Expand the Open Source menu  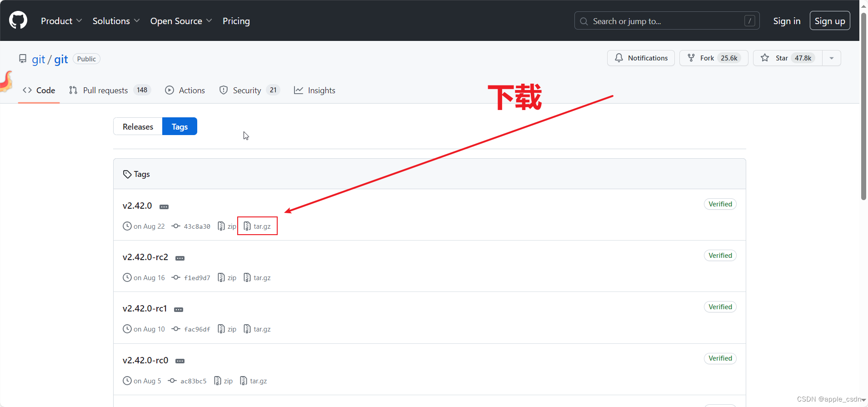tap(181, 21)
